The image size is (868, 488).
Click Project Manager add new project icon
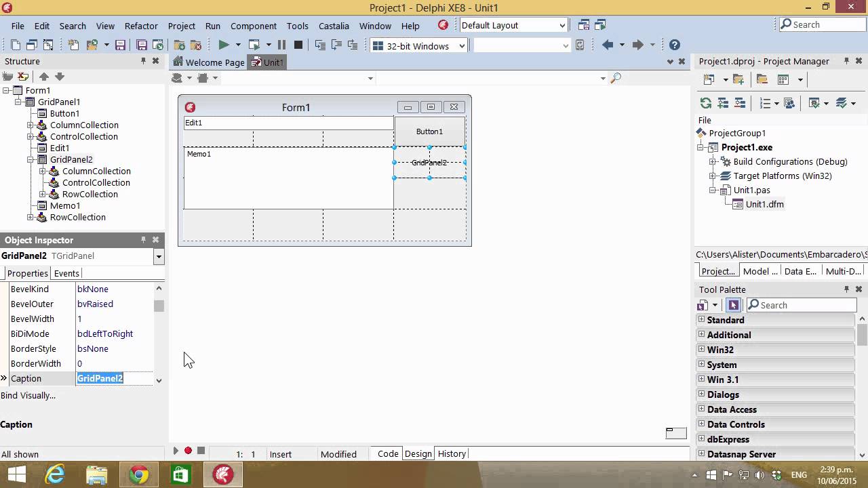click(x=708, y=79)
